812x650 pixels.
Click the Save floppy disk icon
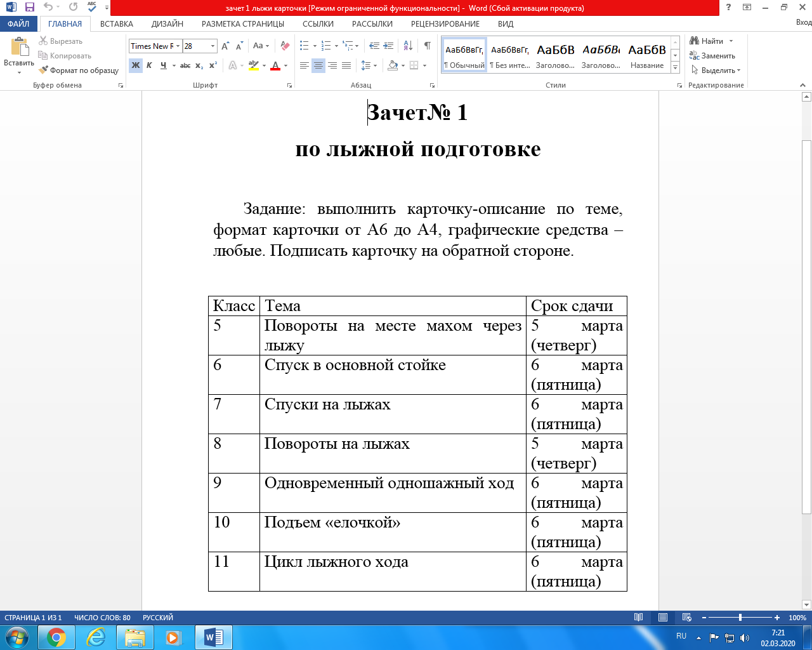(29, 8)
